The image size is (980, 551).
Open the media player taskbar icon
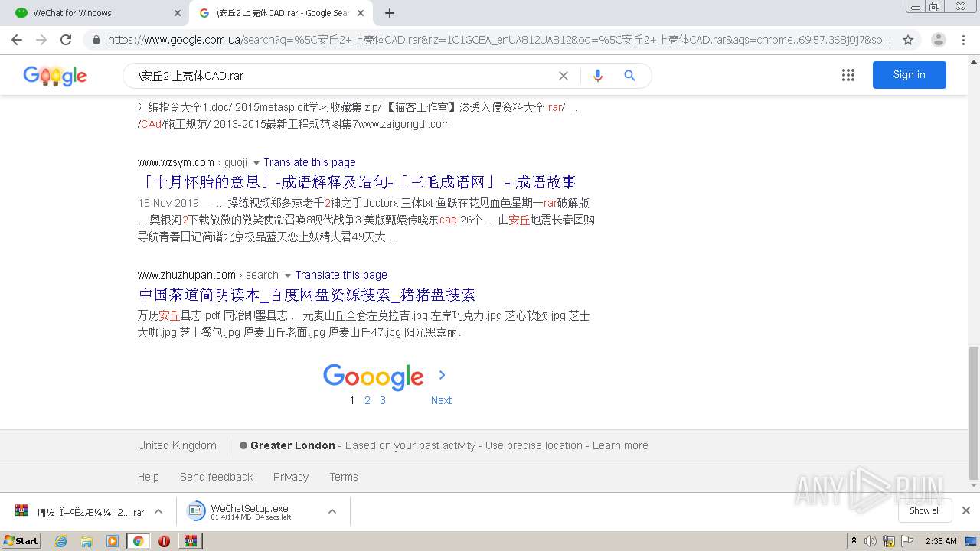(x=113, y=541)
